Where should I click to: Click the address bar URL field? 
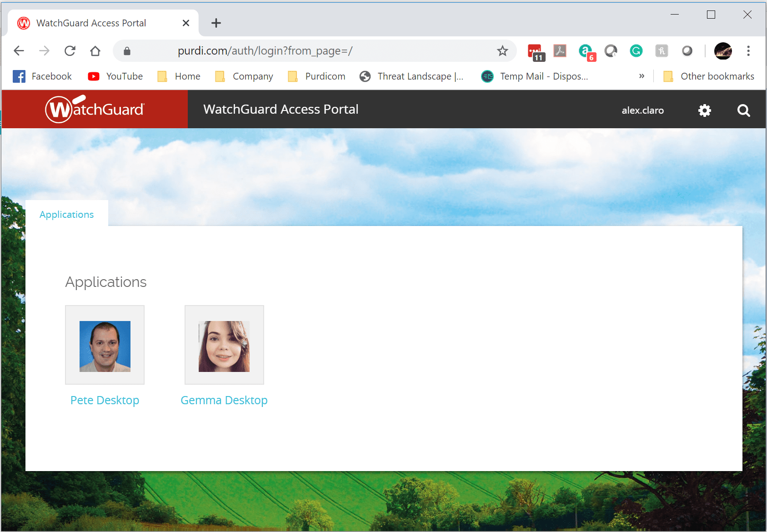click(x=314, y=50)
